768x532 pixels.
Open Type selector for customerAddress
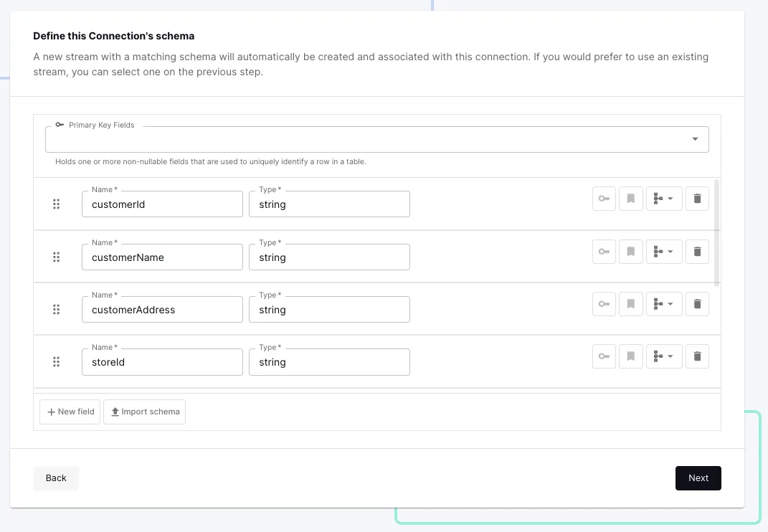click(x=329, y=310)
